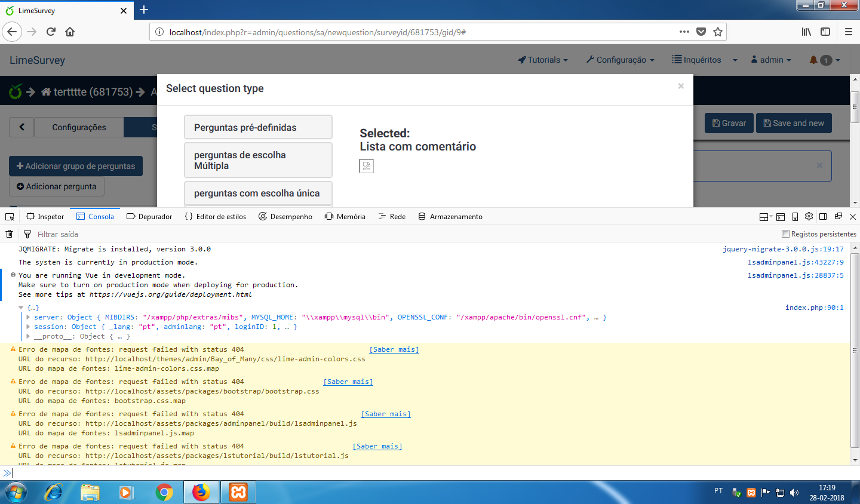Expand perguntas com escolha única group

[x=257, y=193]
